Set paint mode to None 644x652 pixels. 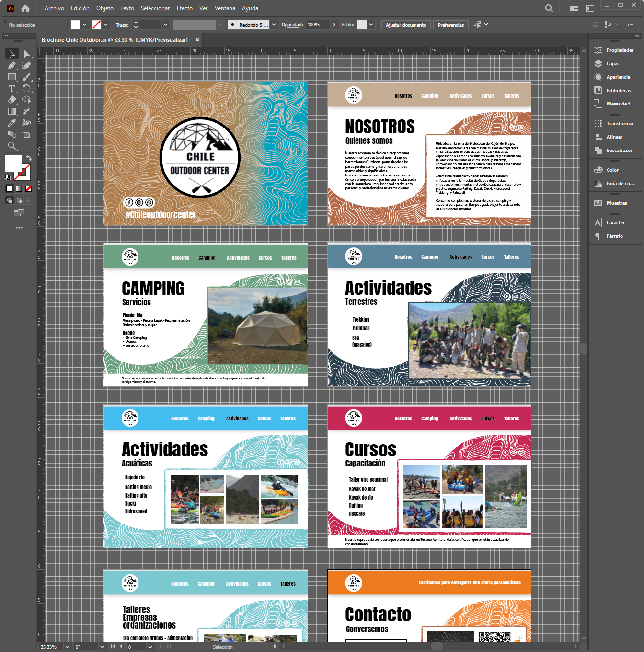[28, 188]
